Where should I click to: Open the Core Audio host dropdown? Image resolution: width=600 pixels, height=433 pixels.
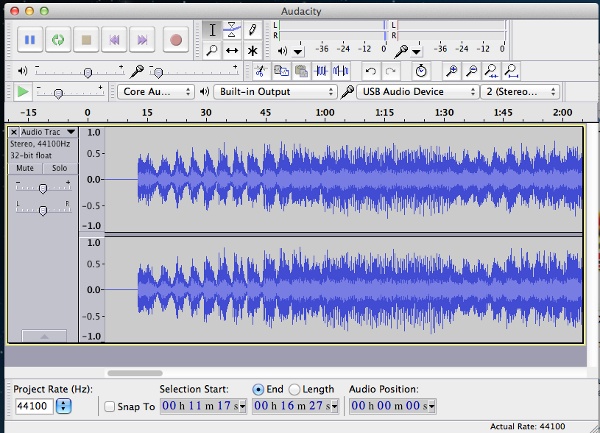click(156, 92)
